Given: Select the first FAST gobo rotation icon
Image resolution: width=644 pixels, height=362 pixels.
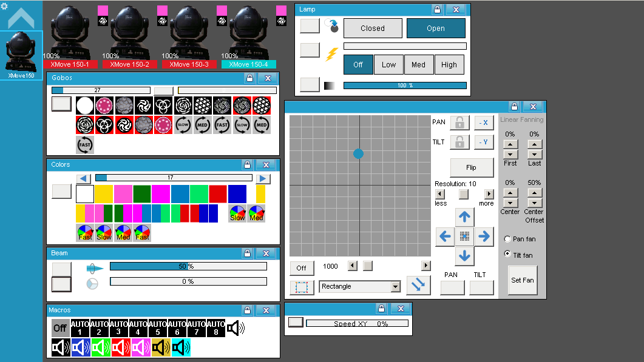Looking at the screenshot, I should coord(222,125).
